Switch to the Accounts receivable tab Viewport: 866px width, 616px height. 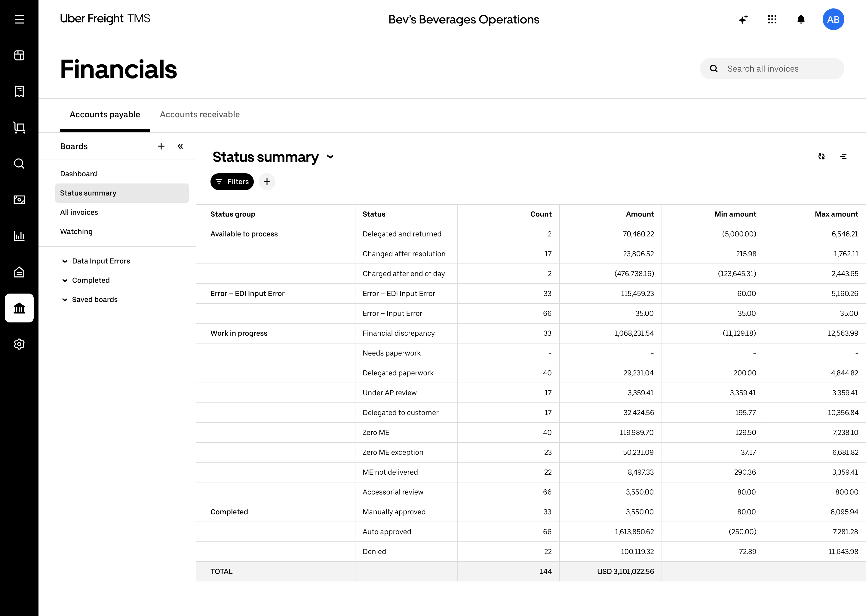coord(200,115)
